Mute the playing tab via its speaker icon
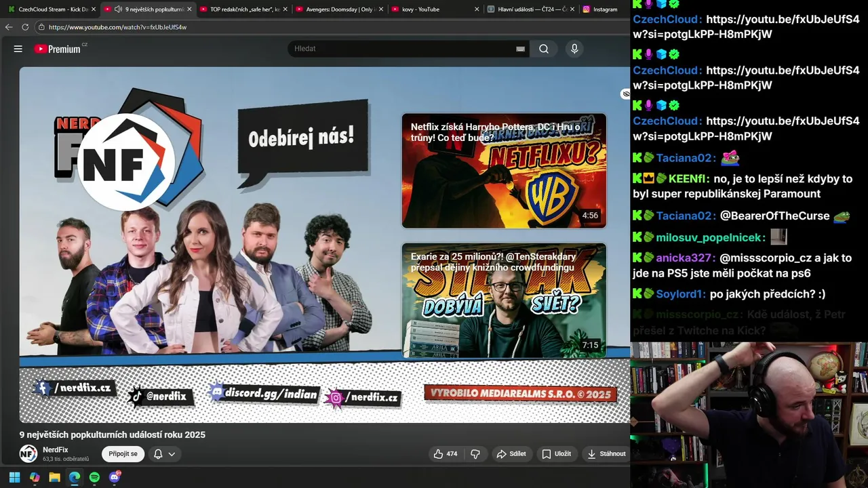868x488 pixels. [x=119, y=9]
